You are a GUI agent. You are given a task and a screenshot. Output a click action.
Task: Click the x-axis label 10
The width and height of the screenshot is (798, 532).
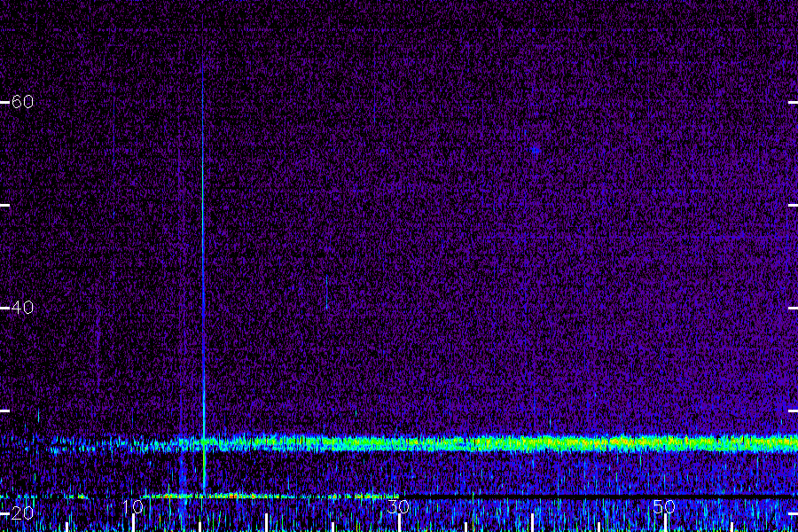[x=133, y=507]
